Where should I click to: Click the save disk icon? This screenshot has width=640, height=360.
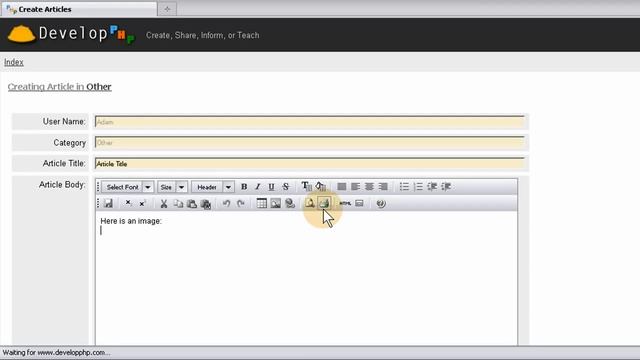(x=108, y=203)
